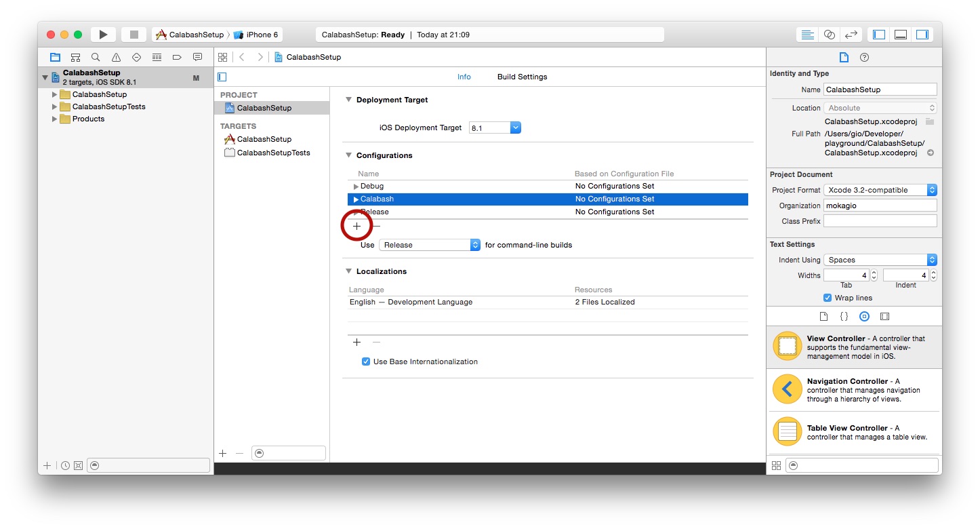This screenshot has height=529, width=980.
Task: Reveal the project path in Finder arrow
Action: point(931,153)
